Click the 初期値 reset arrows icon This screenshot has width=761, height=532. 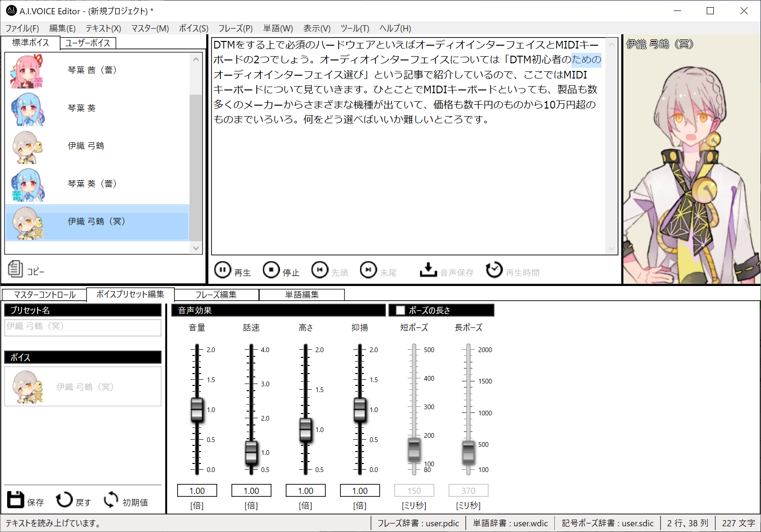tap(111, 500)
